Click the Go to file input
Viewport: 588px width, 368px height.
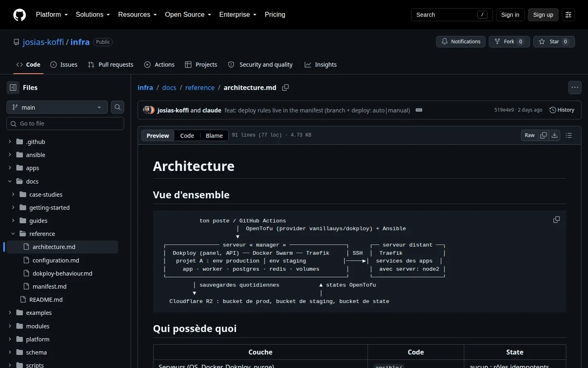coord(65,123)
